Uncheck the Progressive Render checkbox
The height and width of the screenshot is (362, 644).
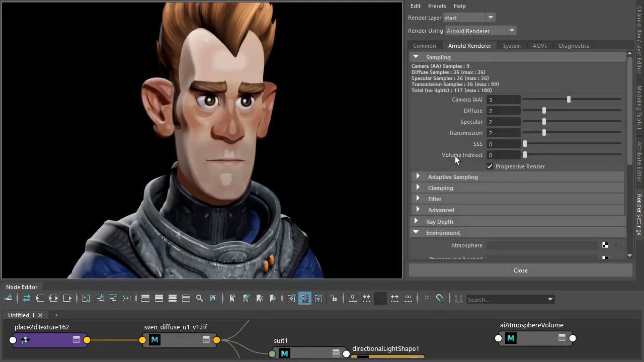(490, 166)
